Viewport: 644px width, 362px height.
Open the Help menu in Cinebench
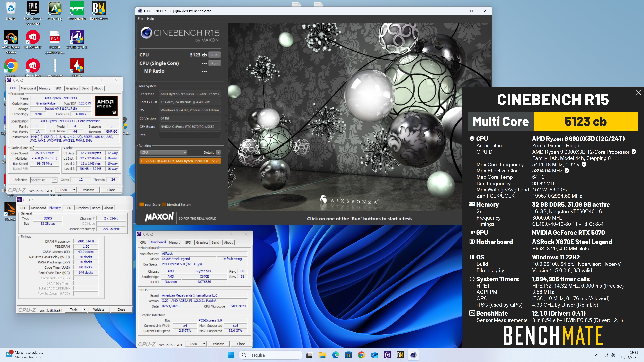[150, 19]
